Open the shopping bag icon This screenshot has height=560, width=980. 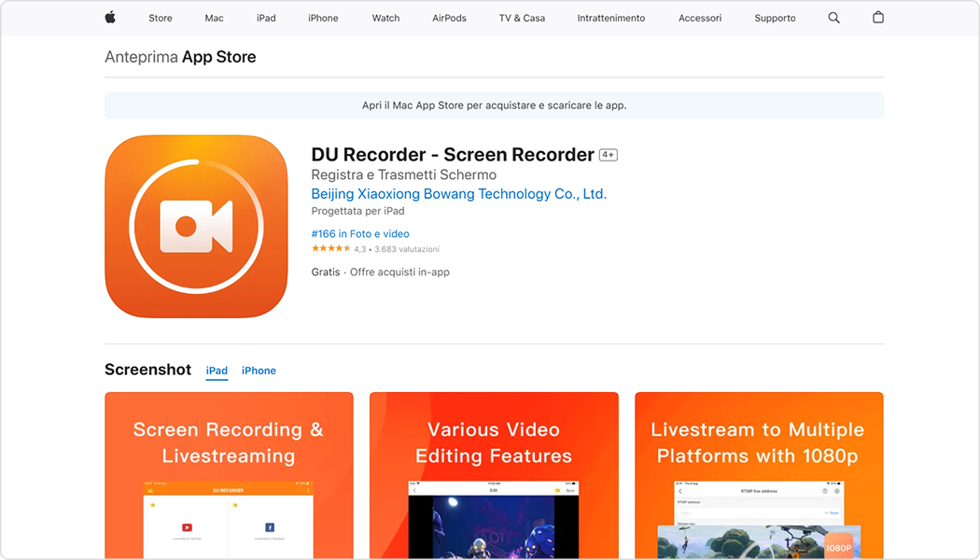click(878, 18)
